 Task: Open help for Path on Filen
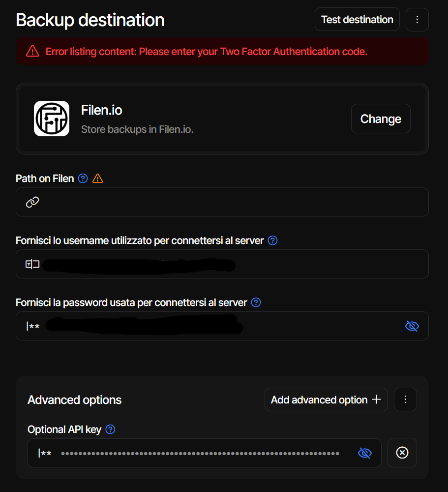83,179
